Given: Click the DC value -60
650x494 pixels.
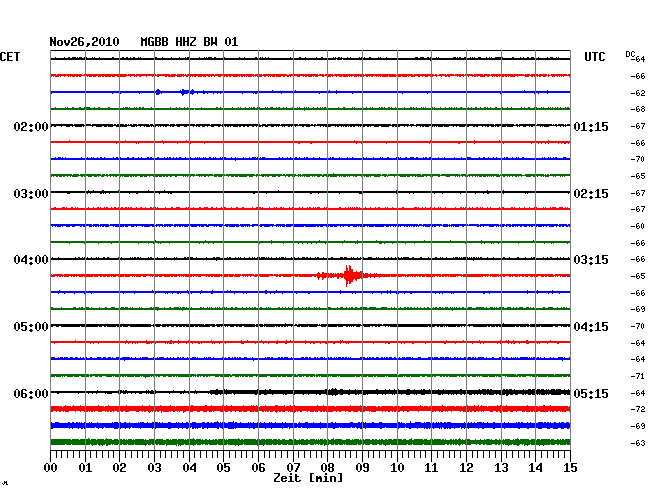Looking at the screenshot, I should tap(638, 226).
